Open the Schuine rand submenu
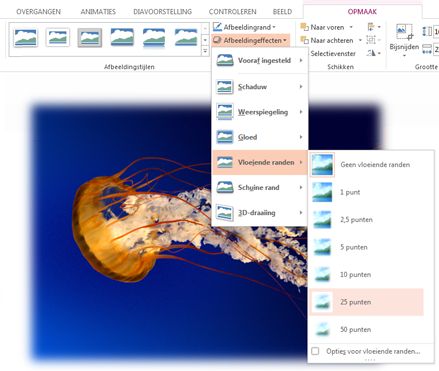Screen dimensions: 439x371 [x=260, y=187]
